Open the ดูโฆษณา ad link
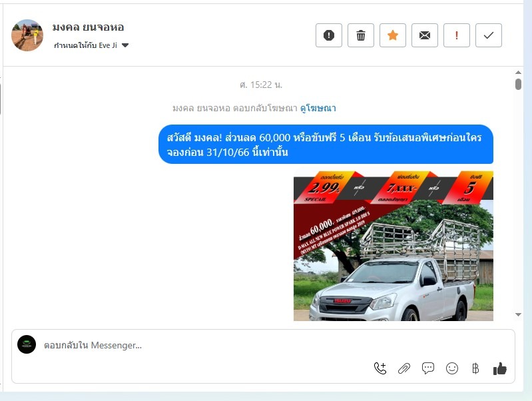 tap(318, 108)
